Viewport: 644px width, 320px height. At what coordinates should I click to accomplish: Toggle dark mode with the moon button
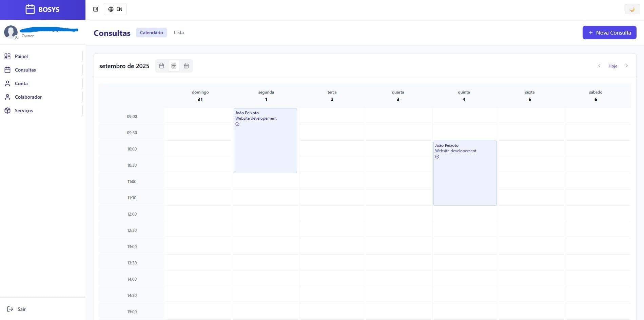click(632, 9)
